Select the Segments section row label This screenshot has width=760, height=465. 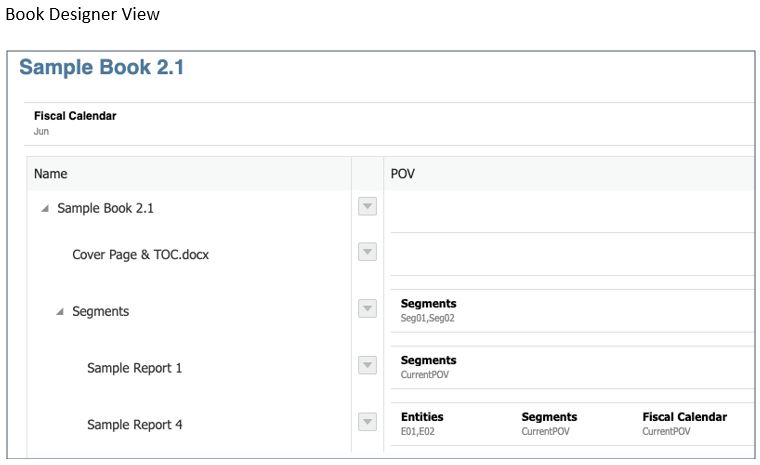tap(100, 311)
